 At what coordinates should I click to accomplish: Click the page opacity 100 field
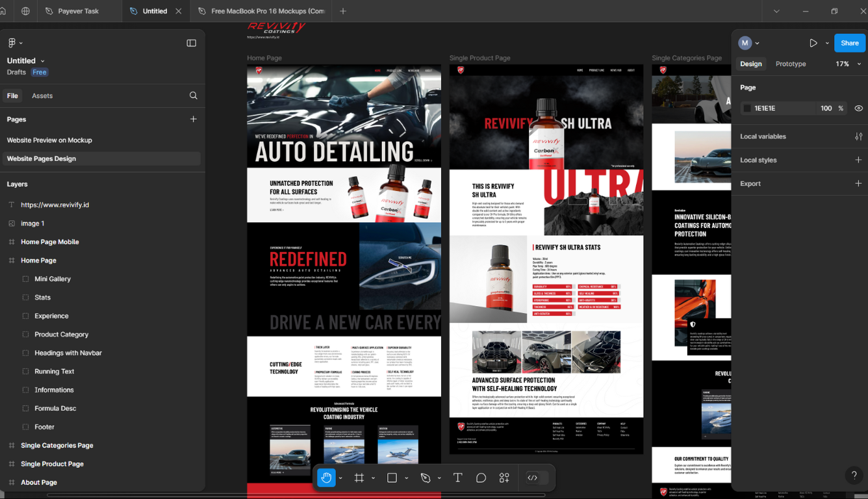coord(826,109)
